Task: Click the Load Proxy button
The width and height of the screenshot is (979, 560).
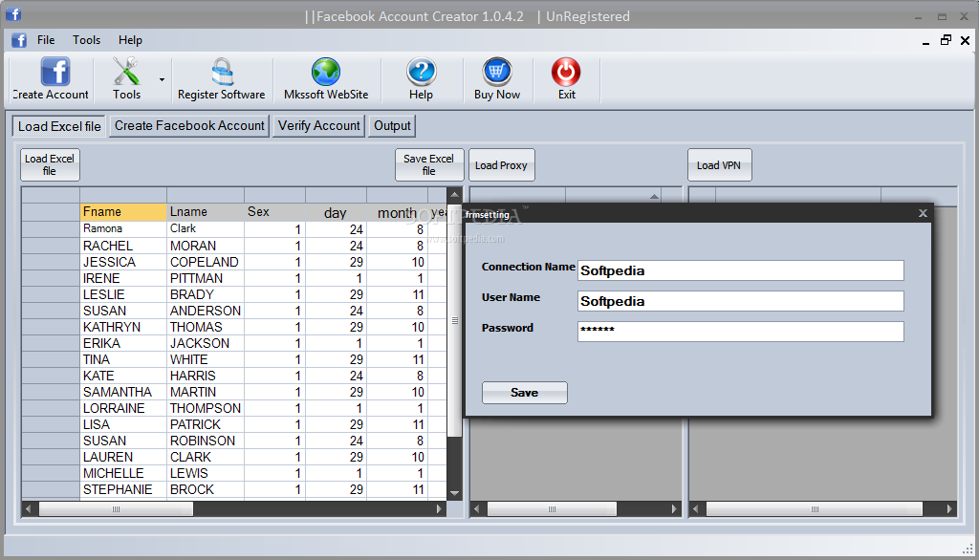Action: [501, 164]
